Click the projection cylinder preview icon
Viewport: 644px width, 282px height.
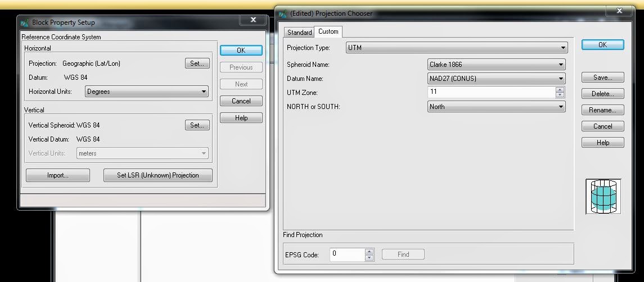tap(604, 197)
